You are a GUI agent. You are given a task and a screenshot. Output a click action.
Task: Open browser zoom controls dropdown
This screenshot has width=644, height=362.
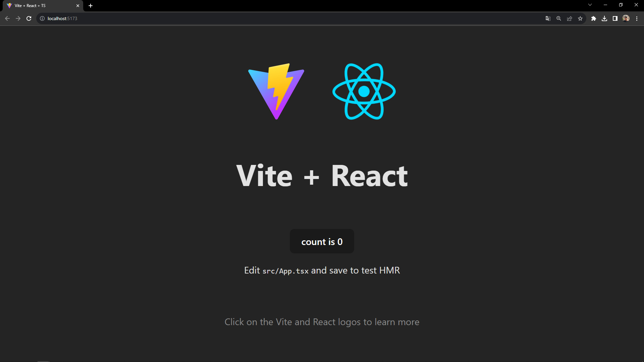(559, 18)
